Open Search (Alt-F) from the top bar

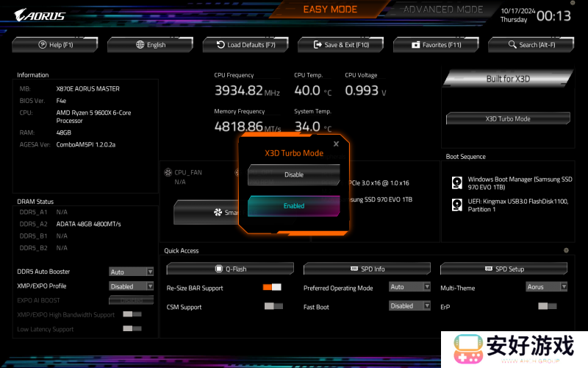pos(533,45)
